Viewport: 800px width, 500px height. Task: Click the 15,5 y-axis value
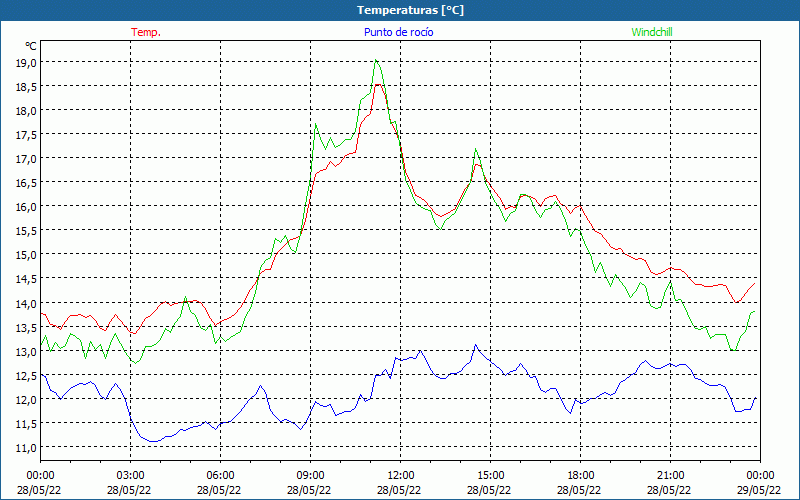pos(26,230)
